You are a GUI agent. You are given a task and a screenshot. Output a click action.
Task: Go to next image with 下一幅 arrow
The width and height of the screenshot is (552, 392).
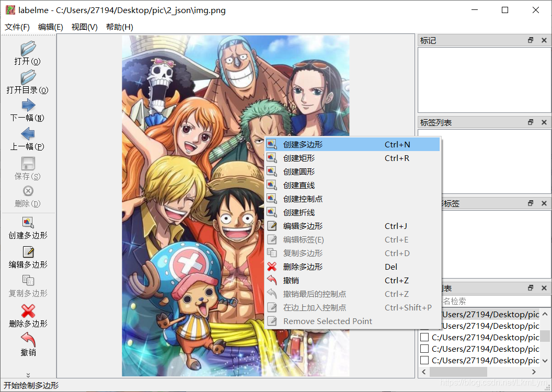(x=28, y=105)
